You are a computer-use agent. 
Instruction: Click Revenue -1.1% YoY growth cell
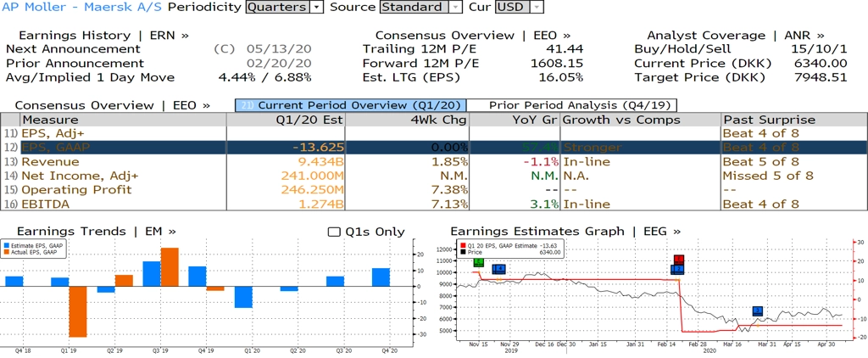click(542, 162)
